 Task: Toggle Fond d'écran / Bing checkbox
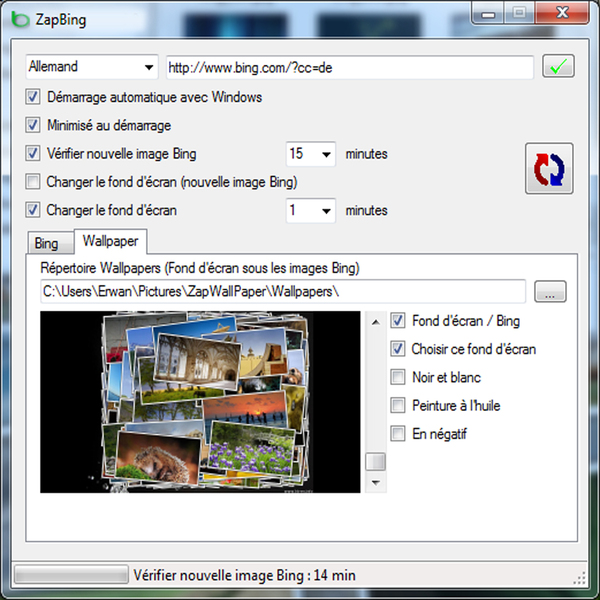pyautogui.click(x=398, y=321)
